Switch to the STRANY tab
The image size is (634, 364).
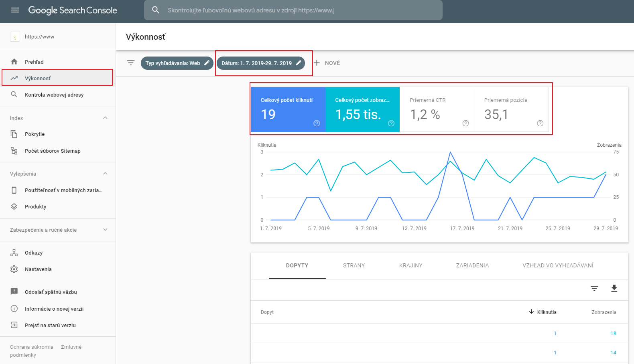click(x=354, y=265)
